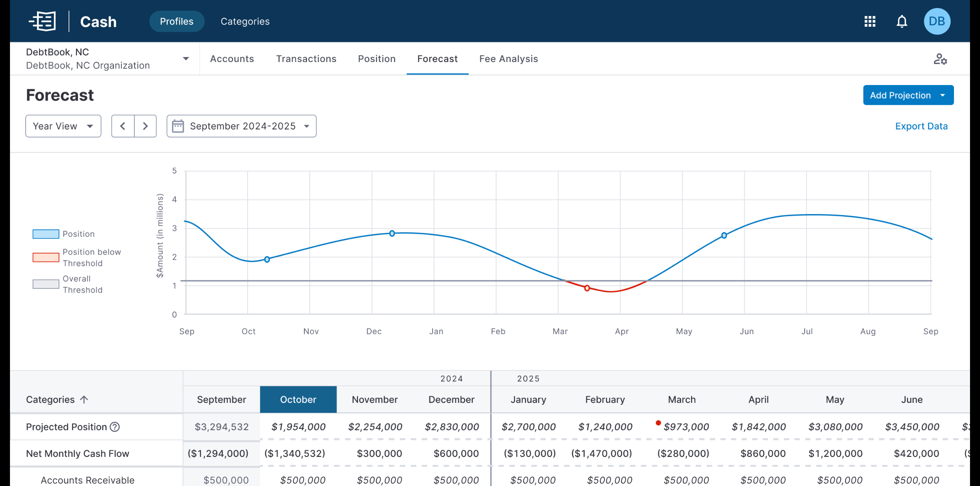Viewport: 980px width, 486px height.
Task: Open the Year View dropdown
Action: [x=63, y=126]
